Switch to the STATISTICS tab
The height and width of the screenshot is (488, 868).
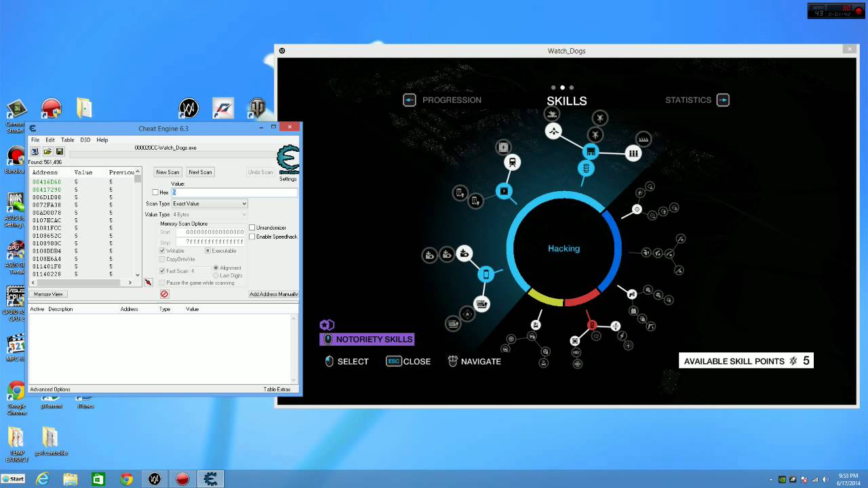click(x=688, y=100)
